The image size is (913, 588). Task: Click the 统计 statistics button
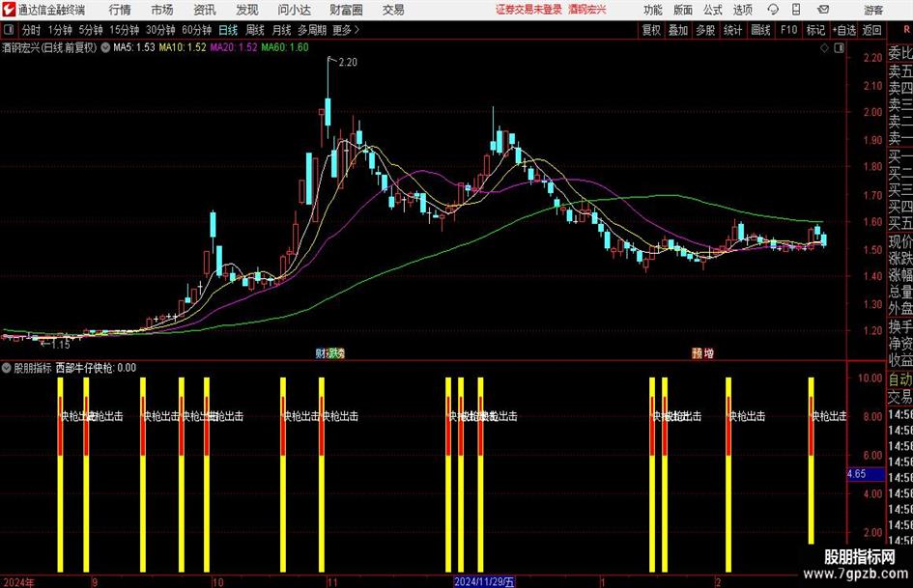[x=732, y=30]
